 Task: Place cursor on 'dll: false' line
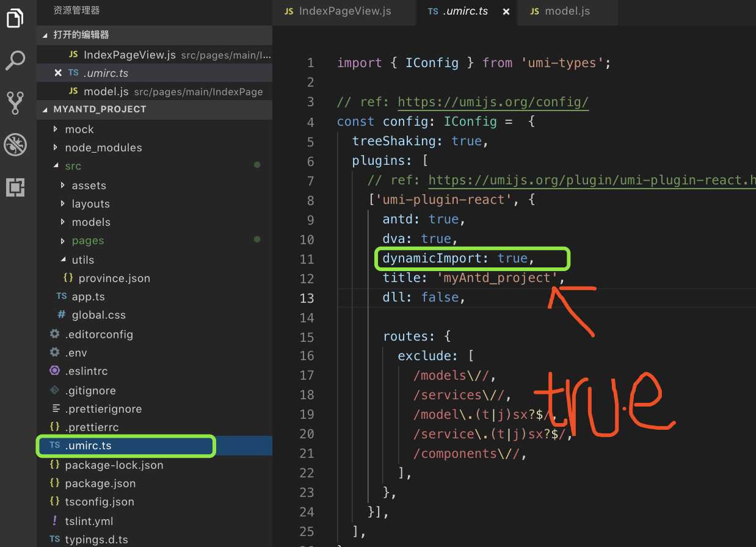pyautogui.click(x=424, y=297)
